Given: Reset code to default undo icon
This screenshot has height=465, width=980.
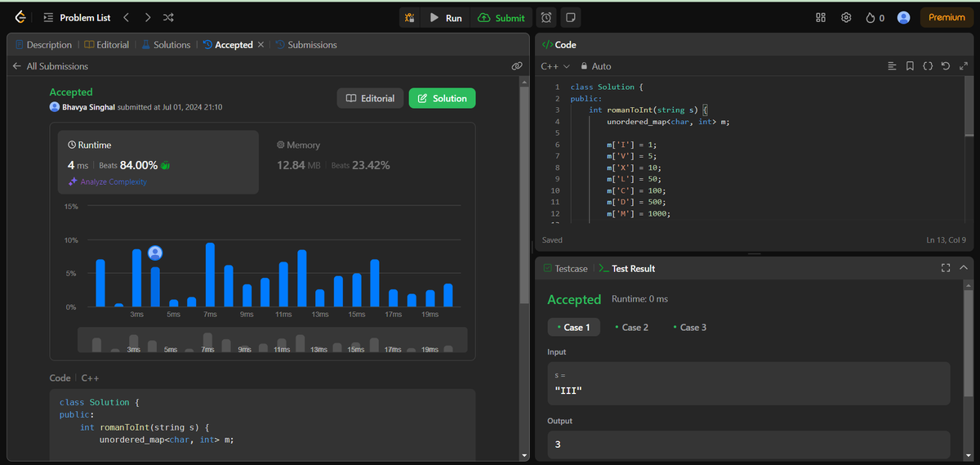Looking at the screenshot, I should click(945, 66).
